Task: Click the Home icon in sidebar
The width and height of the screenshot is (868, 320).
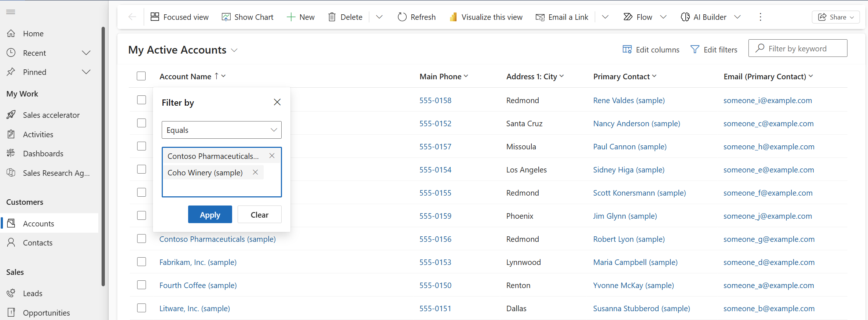Action: pos(11,33)
